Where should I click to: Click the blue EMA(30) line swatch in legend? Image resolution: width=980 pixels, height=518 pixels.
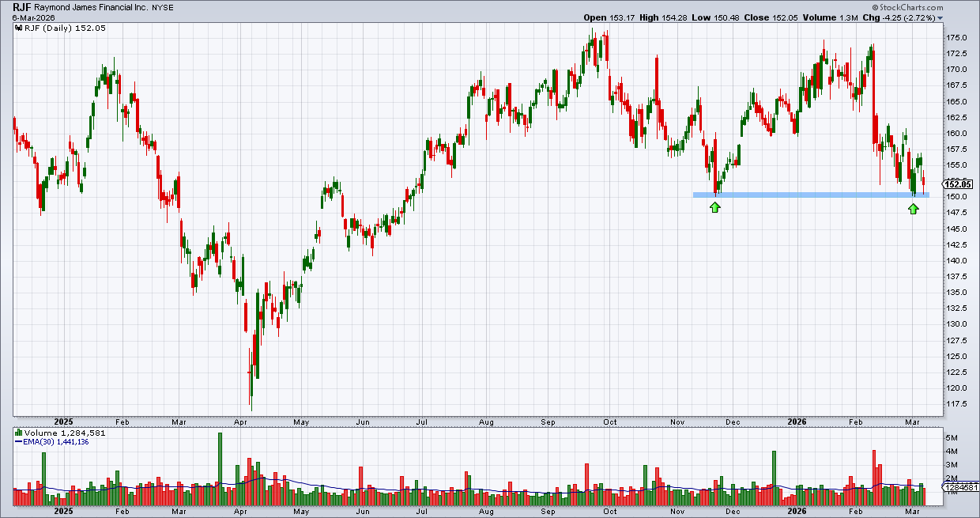18,442
